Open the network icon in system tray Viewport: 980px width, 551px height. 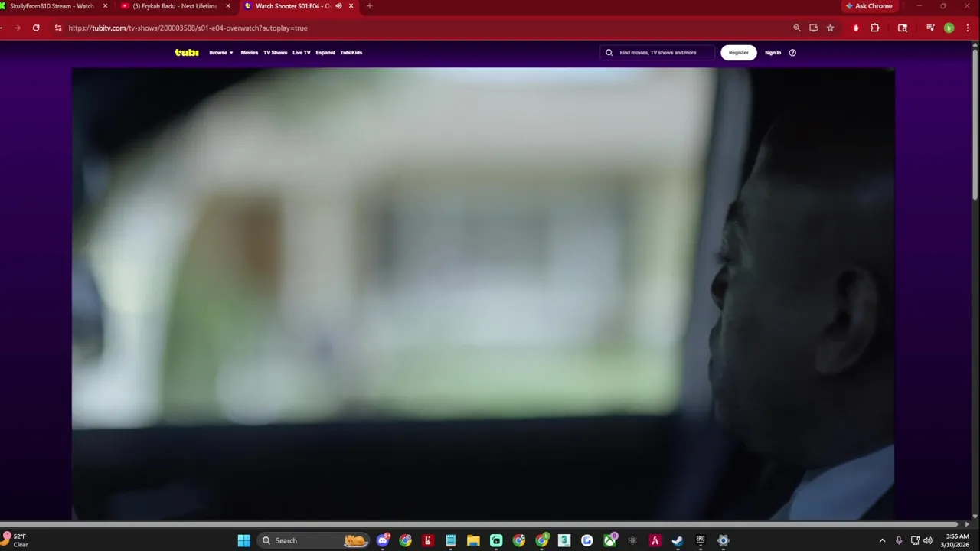[915, 540]
